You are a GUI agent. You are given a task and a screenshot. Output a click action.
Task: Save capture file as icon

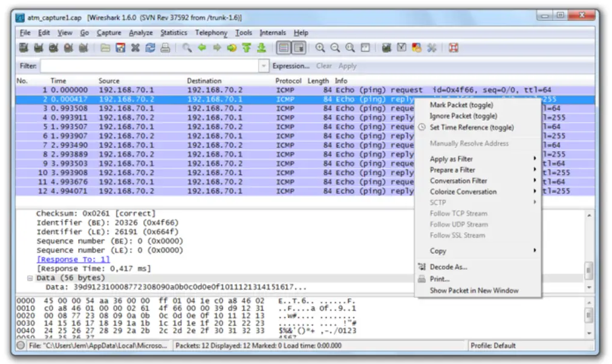point(120,48)
